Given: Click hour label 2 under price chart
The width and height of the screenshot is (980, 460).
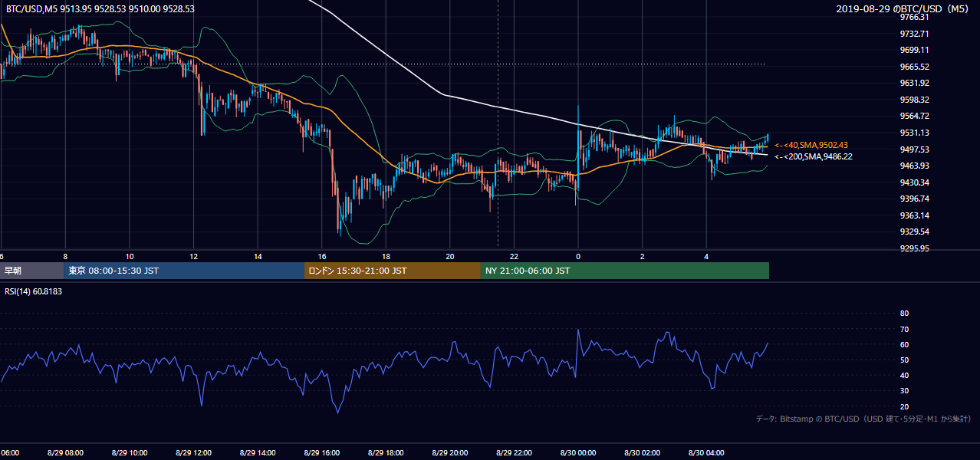Looking at the screenshot, I should (x=642, y=256).
